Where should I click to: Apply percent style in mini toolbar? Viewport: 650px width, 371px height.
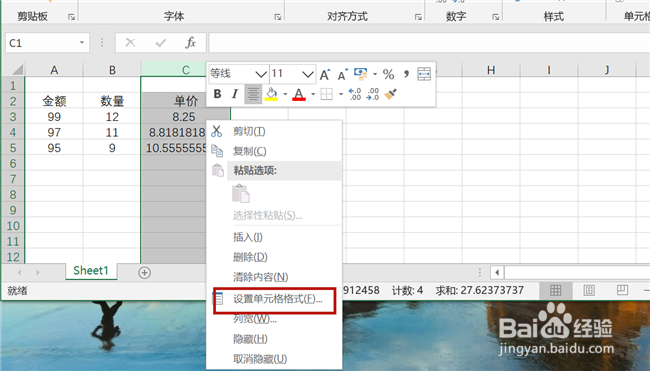pos(388,75)
